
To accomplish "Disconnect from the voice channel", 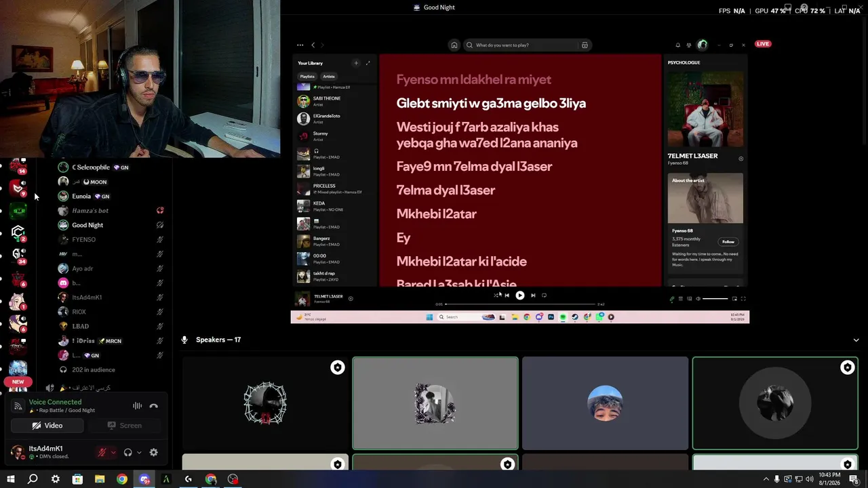I will [x=154, y=406].
